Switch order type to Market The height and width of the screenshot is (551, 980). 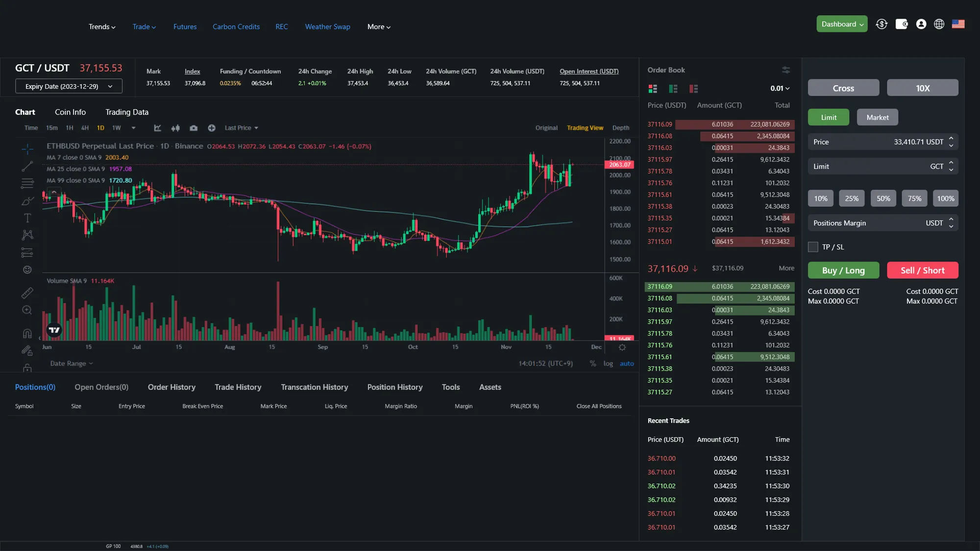click(x=877, y=118)
